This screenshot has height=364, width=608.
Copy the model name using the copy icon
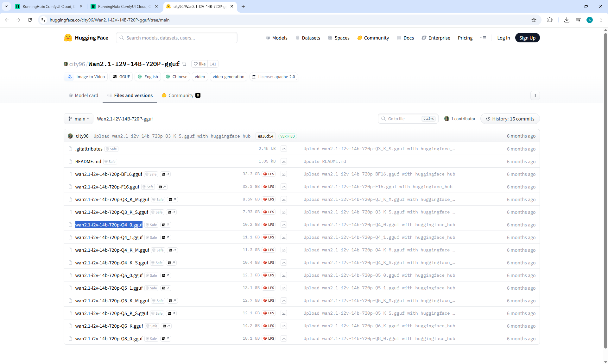pyautogui.click(x=184, y=64)
